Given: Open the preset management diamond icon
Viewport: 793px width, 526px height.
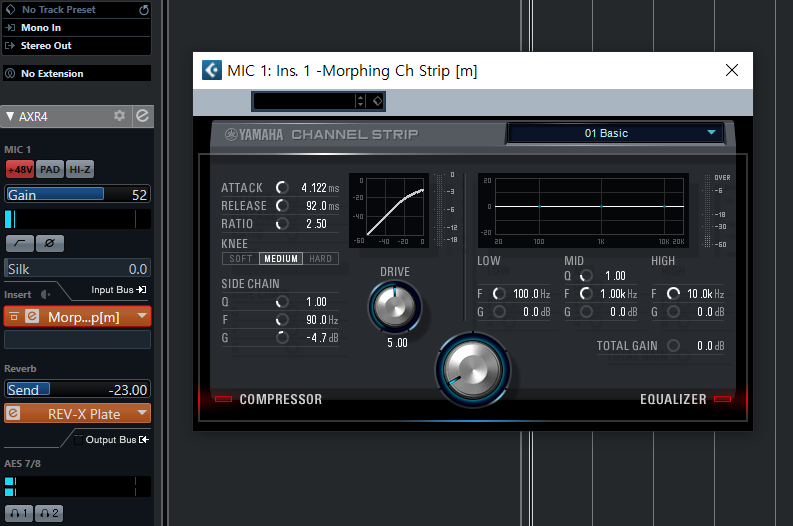Looking at the screenshot, I should click(x=377, y=101).
